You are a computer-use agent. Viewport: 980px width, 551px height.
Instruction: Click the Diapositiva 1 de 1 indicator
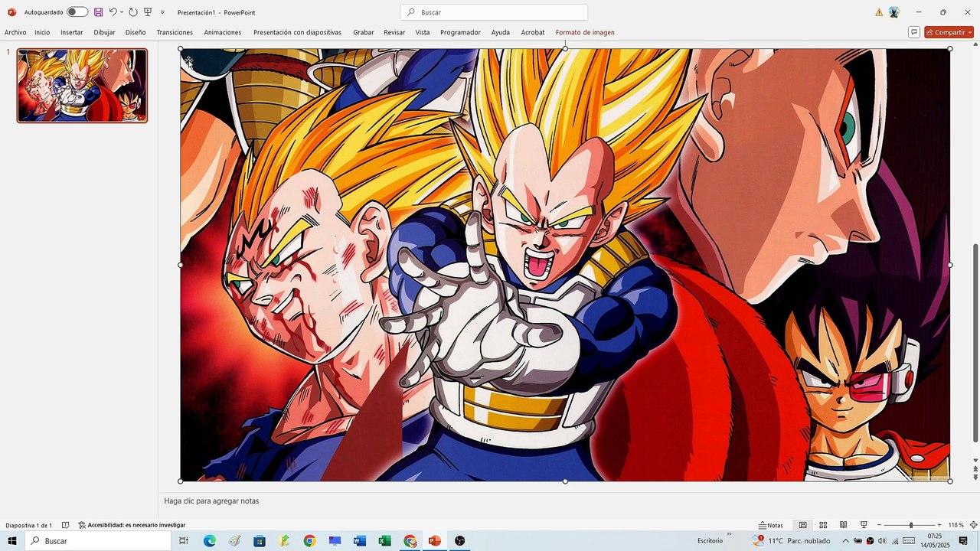pyautogui.click(x=29, y=525)
